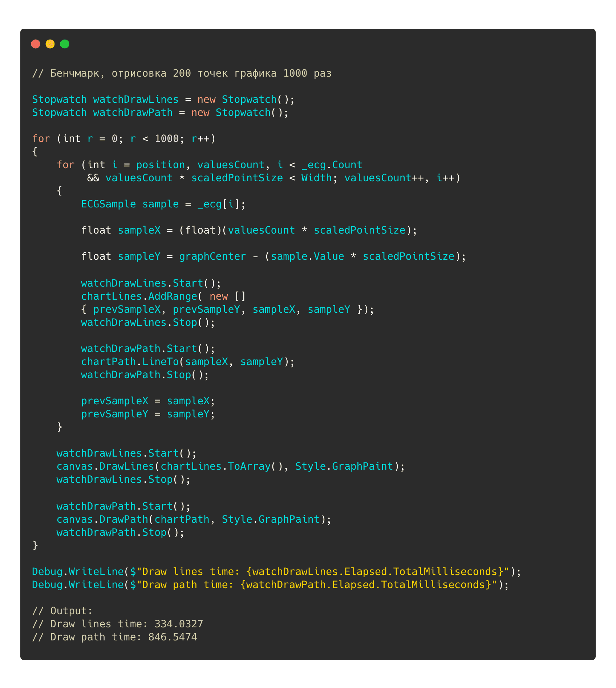Screen dimensions: 616x688
Task: Click the 846.5474 output value
Action: click(173, 637)
